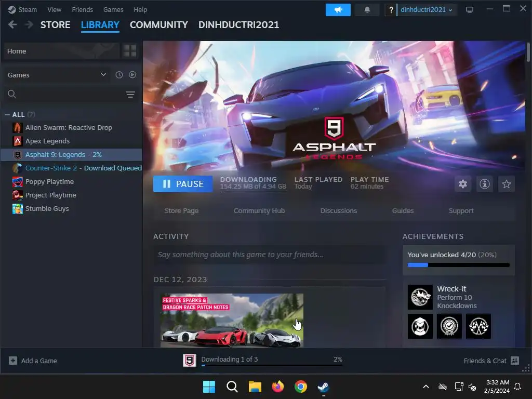This screenshot has height=399, width=532.
Task: Click the Say something activity input field
Action: (x=270, y=255)
